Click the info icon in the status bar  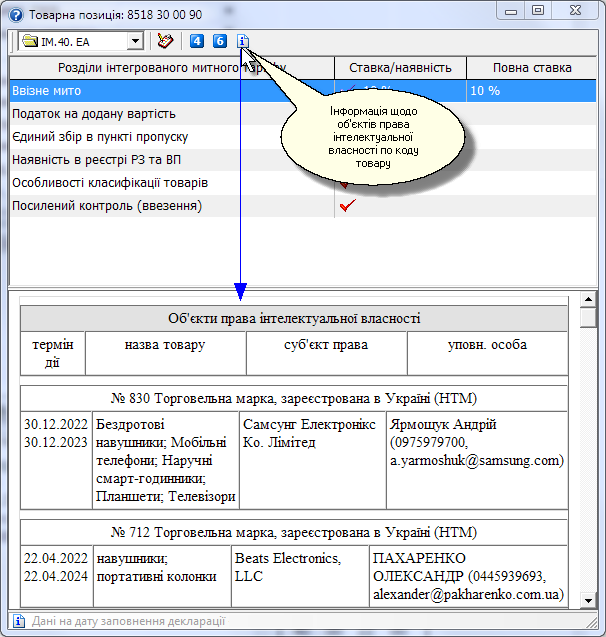[x=19, y=621]
